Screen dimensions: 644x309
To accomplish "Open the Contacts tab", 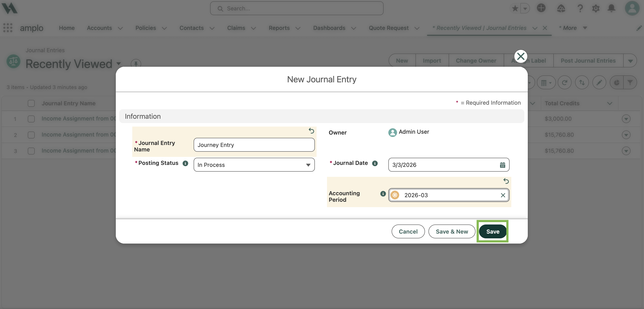I will [x=191, y=28].
